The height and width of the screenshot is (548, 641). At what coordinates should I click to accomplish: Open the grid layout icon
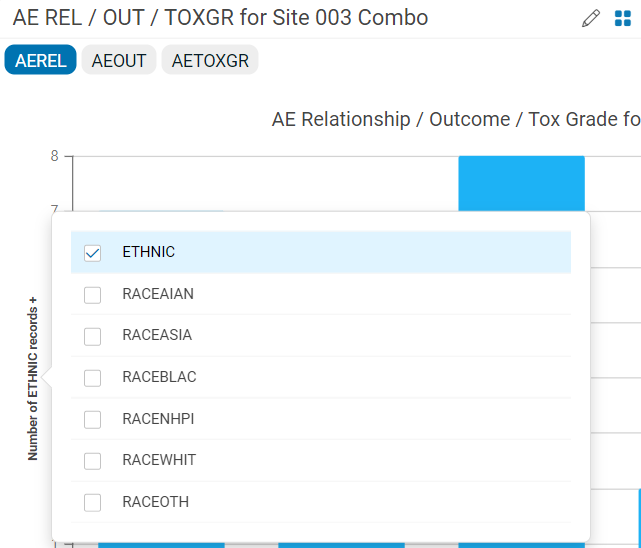[623, 18]
